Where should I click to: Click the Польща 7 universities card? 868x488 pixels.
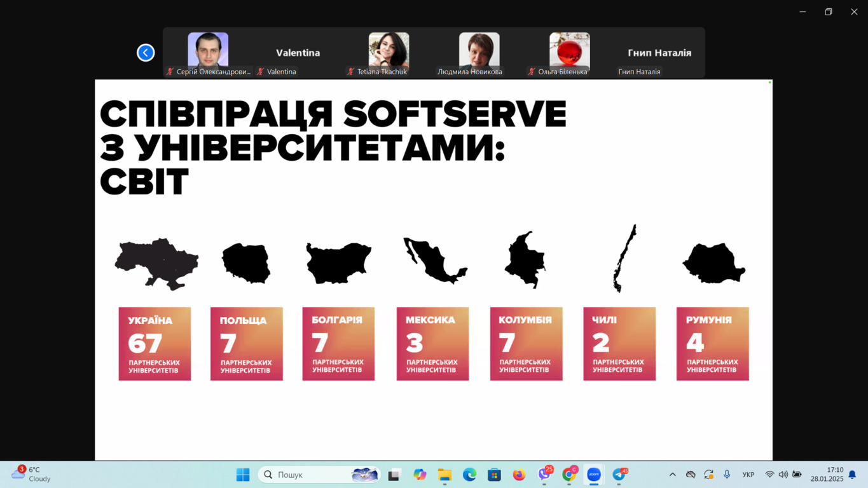tap(247, 344)
